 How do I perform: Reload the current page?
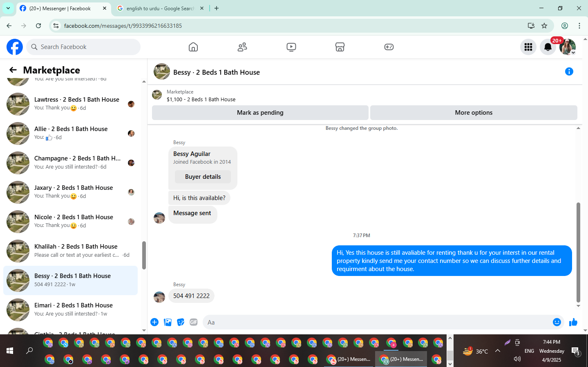click(38, 26)
